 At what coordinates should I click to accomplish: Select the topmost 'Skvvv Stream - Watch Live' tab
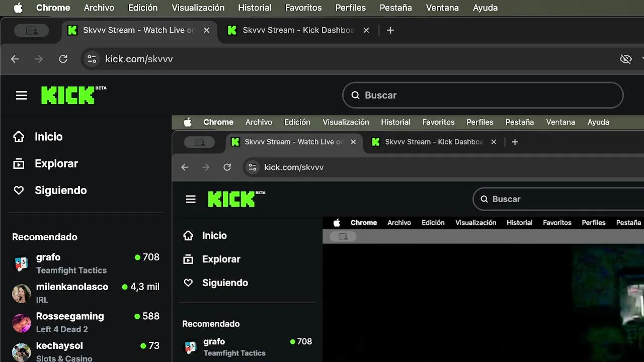click(x=138, y=30)
